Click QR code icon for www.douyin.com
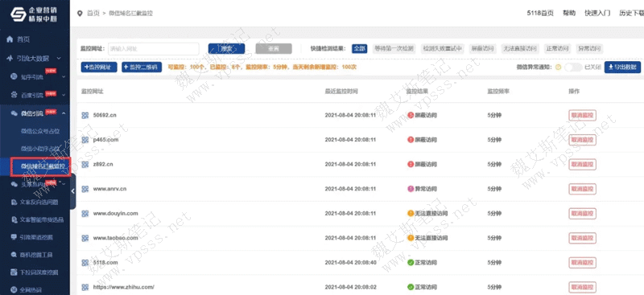The image size is (644, 295). pyautogui.click(x=85, y=214)
